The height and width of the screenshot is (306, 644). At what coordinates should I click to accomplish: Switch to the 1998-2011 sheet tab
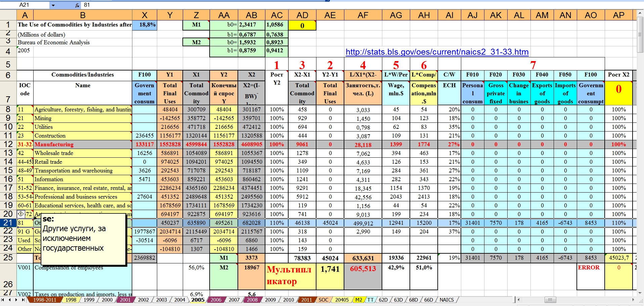pyautogui.click(x=45, y=300)
